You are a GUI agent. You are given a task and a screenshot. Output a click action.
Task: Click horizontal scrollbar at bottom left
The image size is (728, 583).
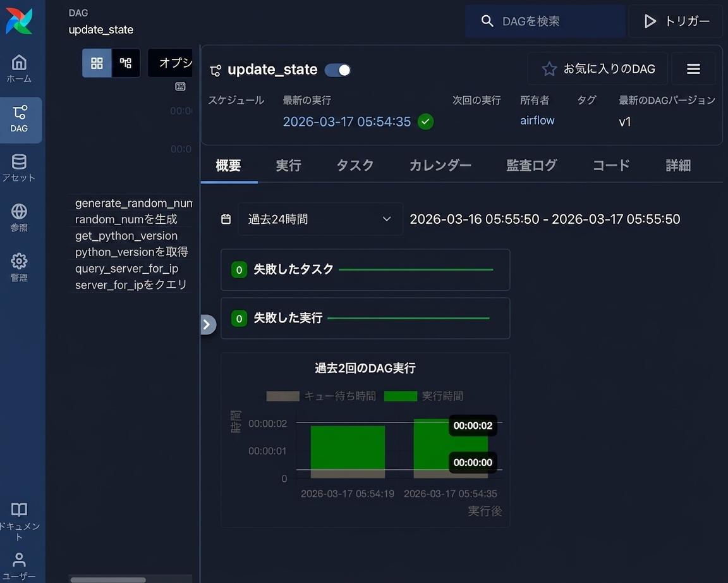pos(107,580)
